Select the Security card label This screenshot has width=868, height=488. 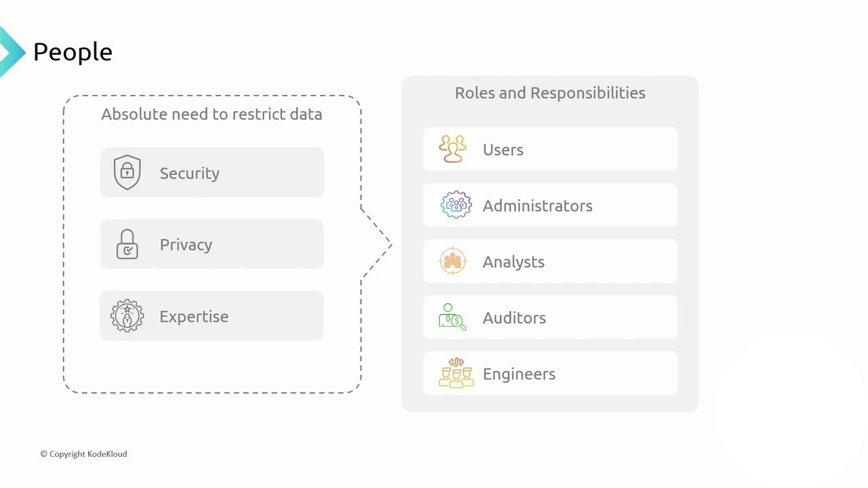click(x=189, y=174)
